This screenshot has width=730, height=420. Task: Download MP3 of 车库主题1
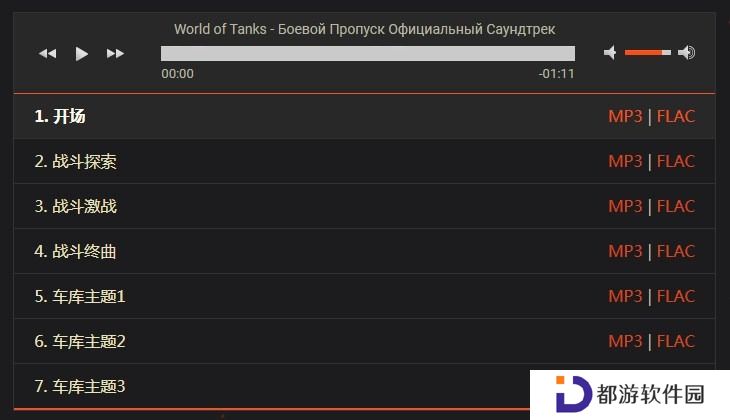click(625, 296)
